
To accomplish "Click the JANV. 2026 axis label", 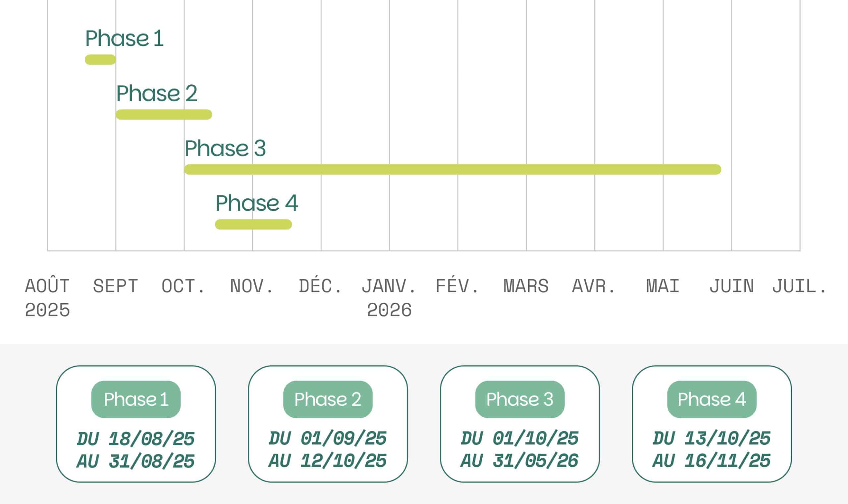I will 389,298.
